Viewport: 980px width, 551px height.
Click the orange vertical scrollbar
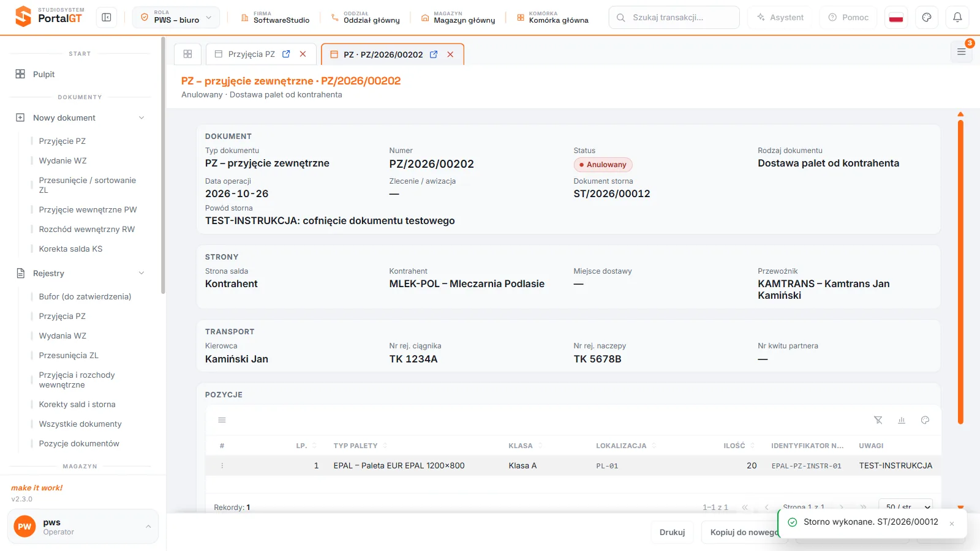point(960,271)
